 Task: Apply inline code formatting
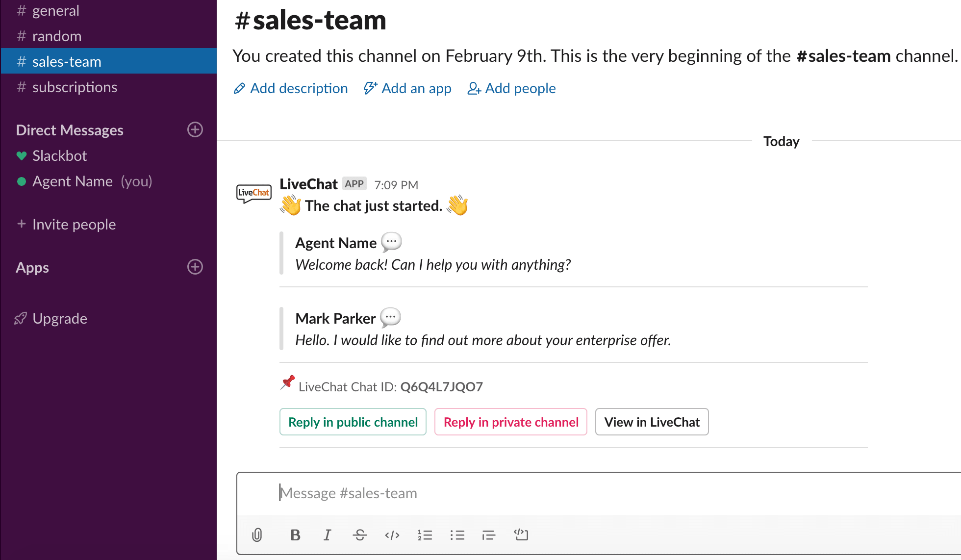pyautogui.click(x=392, y=535)
